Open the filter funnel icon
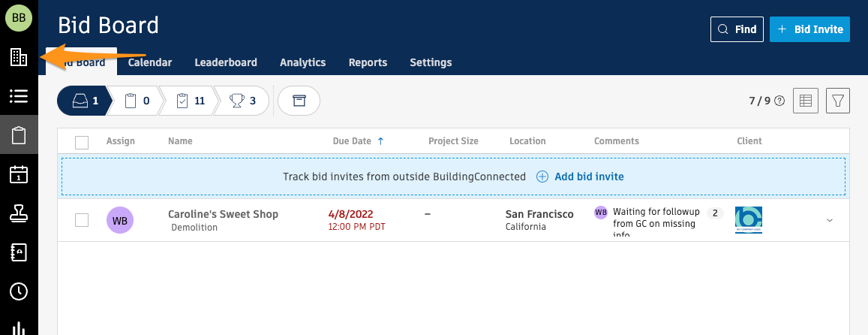Screen dimensions: 868x335 838,101
